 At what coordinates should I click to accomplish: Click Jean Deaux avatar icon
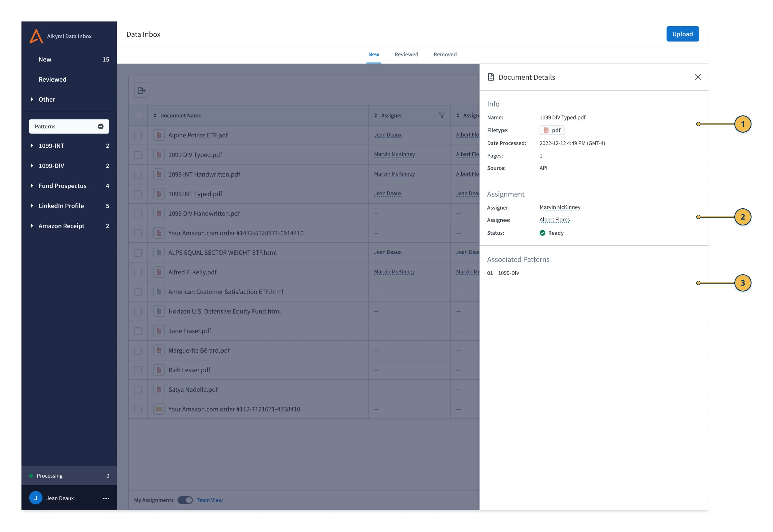(36, 498)
